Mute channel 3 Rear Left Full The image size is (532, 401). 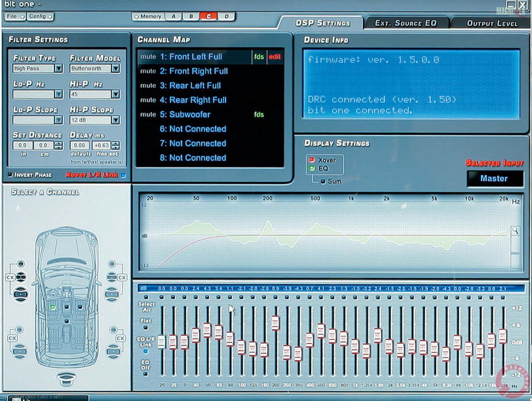pos(148,86)
